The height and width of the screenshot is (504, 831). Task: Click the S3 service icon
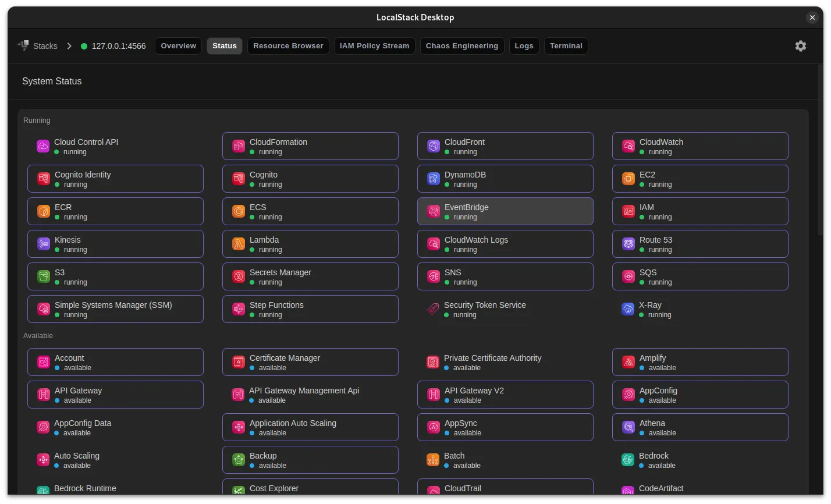tap(43, 276)
